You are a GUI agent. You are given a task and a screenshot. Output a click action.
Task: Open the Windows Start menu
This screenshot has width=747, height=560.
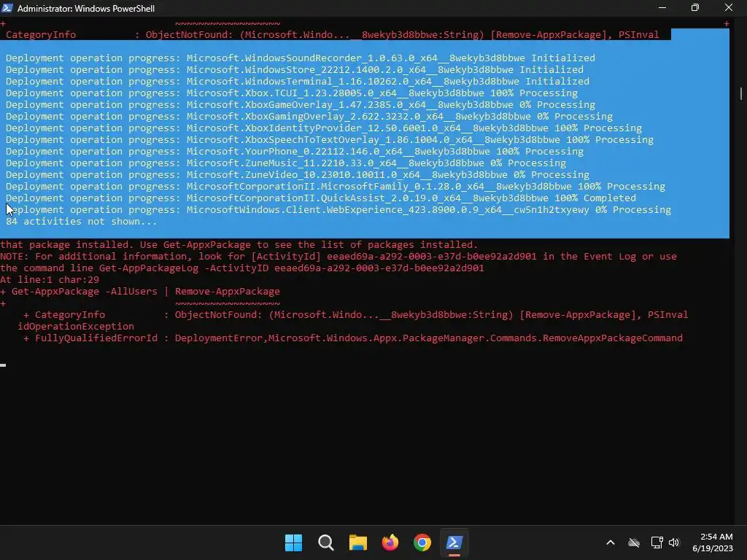coord(293,542)
